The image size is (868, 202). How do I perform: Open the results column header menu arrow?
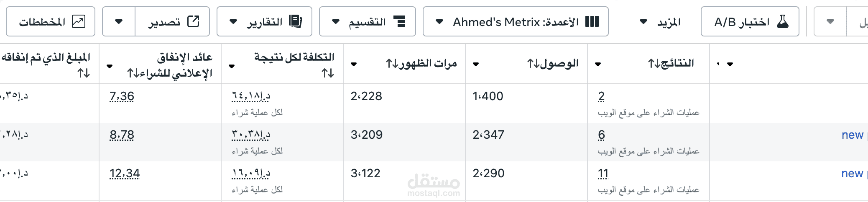click(x=598, y=64)
